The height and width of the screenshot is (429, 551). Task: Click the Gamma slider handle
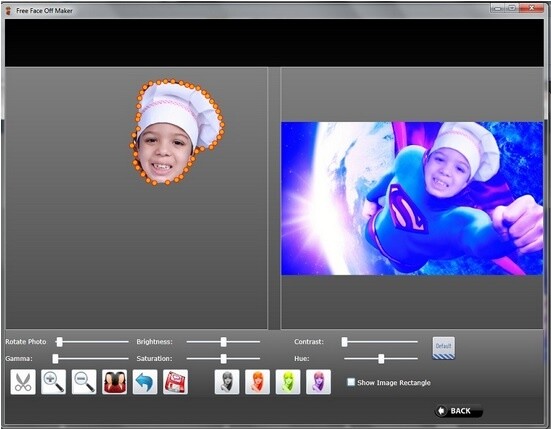click(x=56, y=358)
